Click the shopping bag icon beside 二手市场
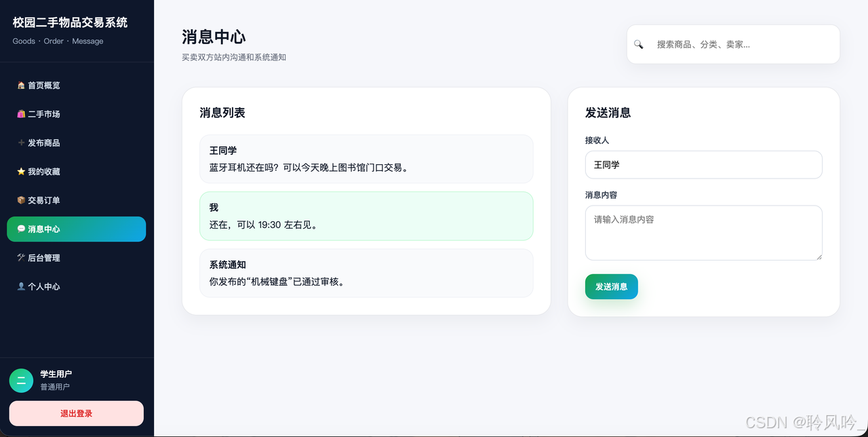The image size is (868, 437). tap(21, 114)
